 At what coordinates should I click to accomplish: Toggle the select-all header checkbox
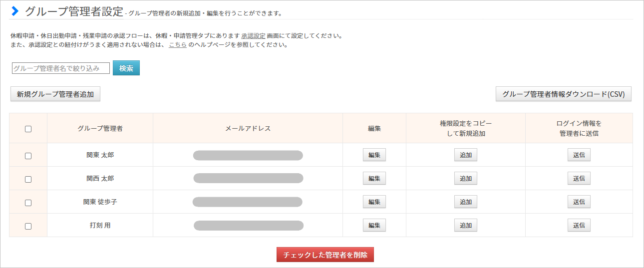28,129
